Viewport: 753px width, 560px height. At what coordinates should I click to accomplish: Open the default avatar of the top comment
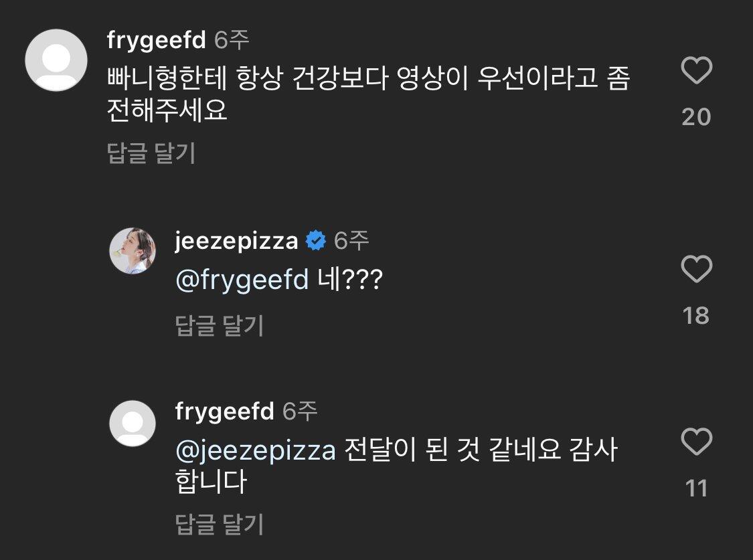[x=56, y=60]
